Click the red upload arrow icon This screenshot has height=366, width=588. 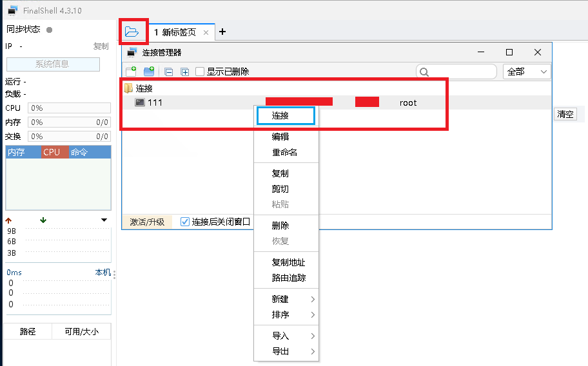[x=9, y=220]
